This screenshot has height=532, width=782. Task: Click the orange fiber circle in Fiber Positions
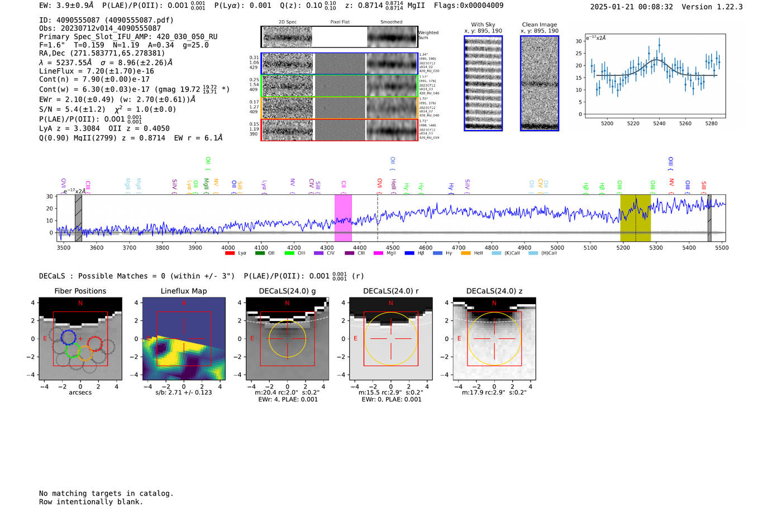click(85, 353)
